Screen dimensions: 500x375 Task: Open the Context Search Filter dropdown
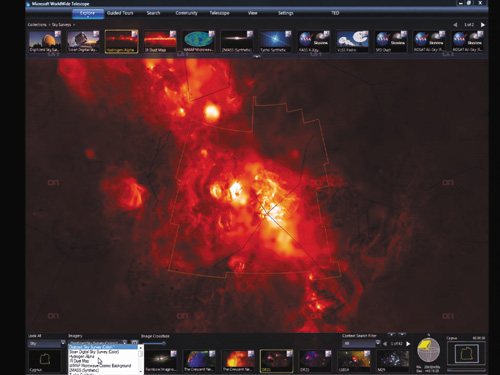pyautogui.click(x=361, y=343)
